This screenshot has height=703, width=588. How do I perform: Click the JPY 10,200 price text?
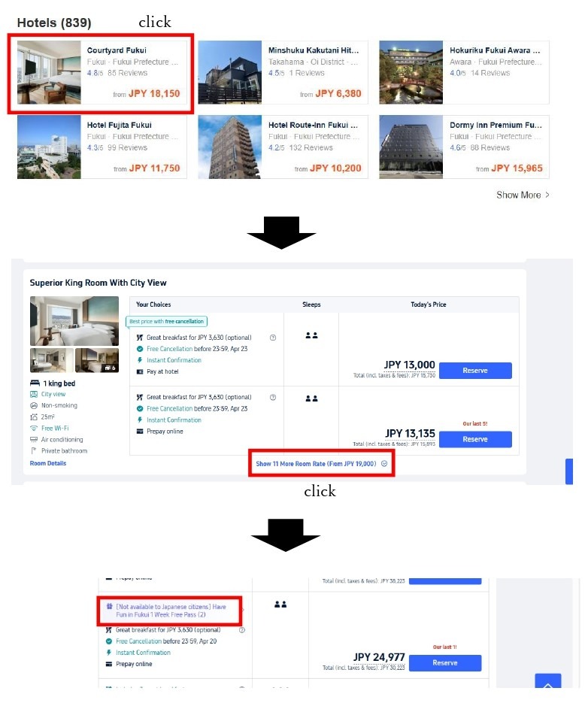tap(335, 168)
